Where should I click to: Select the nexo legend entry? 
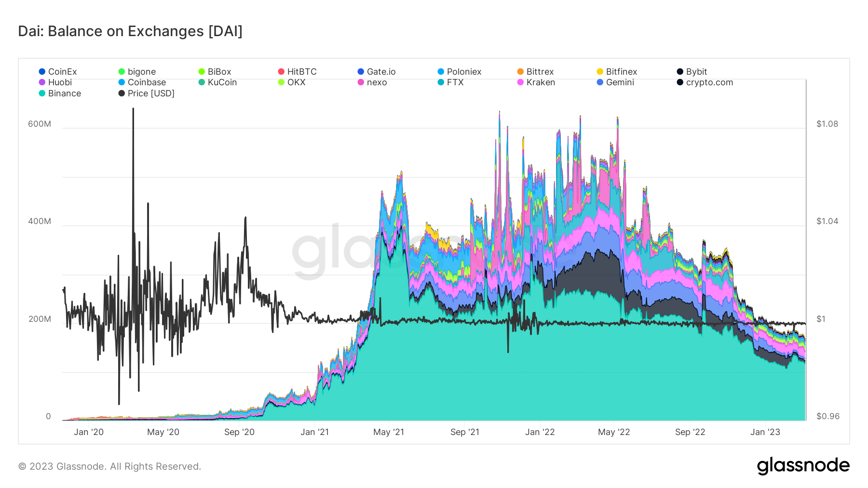coord(372,82)
